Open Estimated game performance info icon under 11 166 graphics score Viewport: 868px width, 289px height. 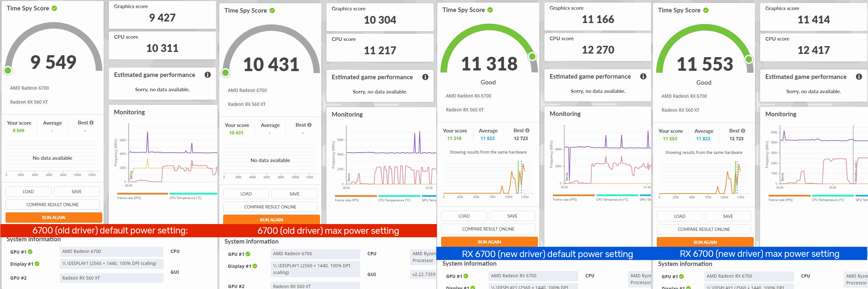point(643,76)
